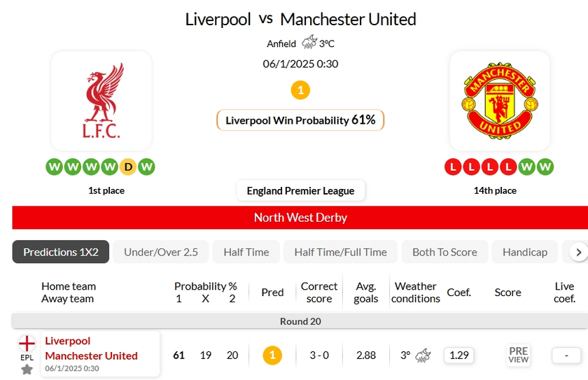Click Manchester United's first red L form badge
This screenshot has width=588, height=380.
point(454,167)
